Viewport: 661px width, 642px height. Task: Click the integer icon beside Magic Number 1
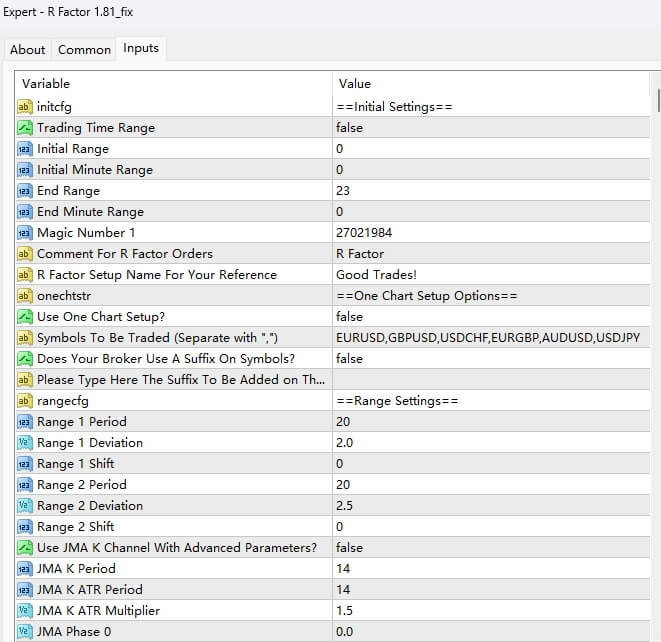point(24,233)
